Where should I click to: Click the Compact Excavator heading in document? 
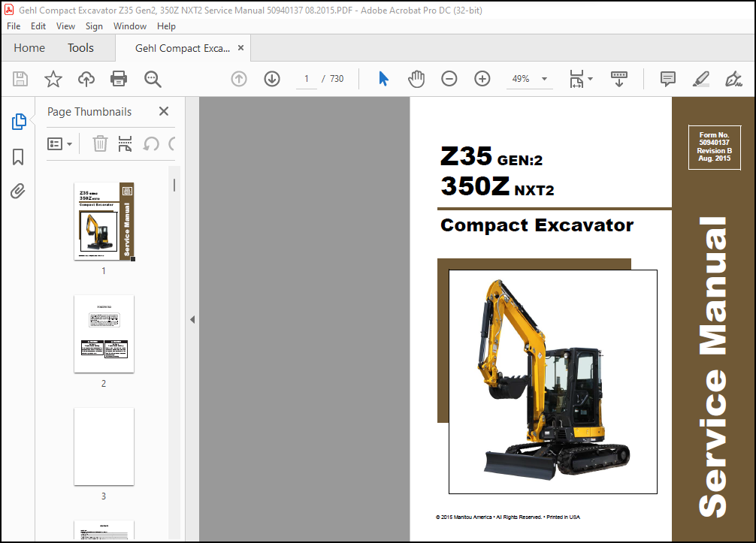click(537, 225)
